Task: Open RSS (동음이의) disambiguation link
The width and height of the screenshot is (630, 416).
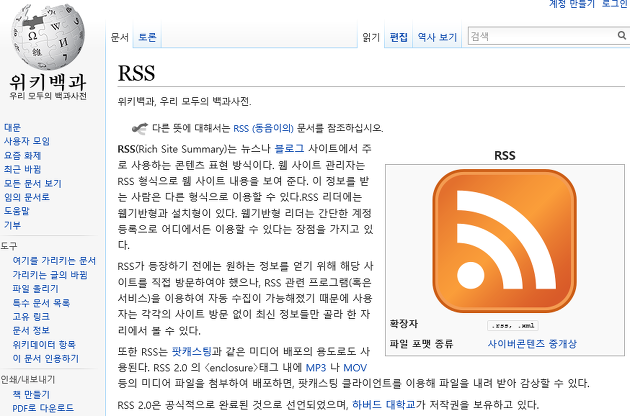Action: 264,128
